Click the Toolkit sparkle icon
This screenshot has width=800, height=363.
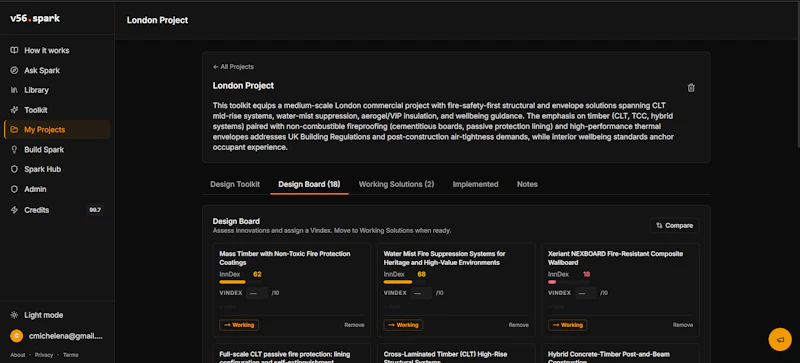pyautogui.click(x=14, y=110)
